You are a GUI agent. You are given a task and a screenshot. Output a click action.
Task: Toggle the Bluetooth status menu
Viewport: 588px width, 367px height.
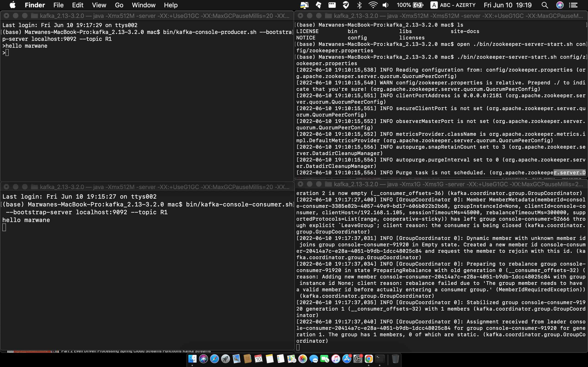359,5
